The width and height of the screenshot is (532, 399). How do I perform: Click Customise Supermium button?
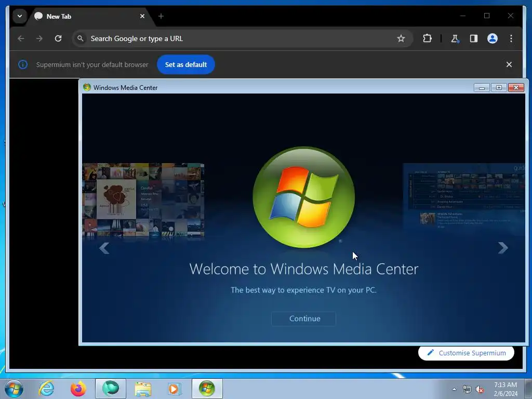pos(466,353)
